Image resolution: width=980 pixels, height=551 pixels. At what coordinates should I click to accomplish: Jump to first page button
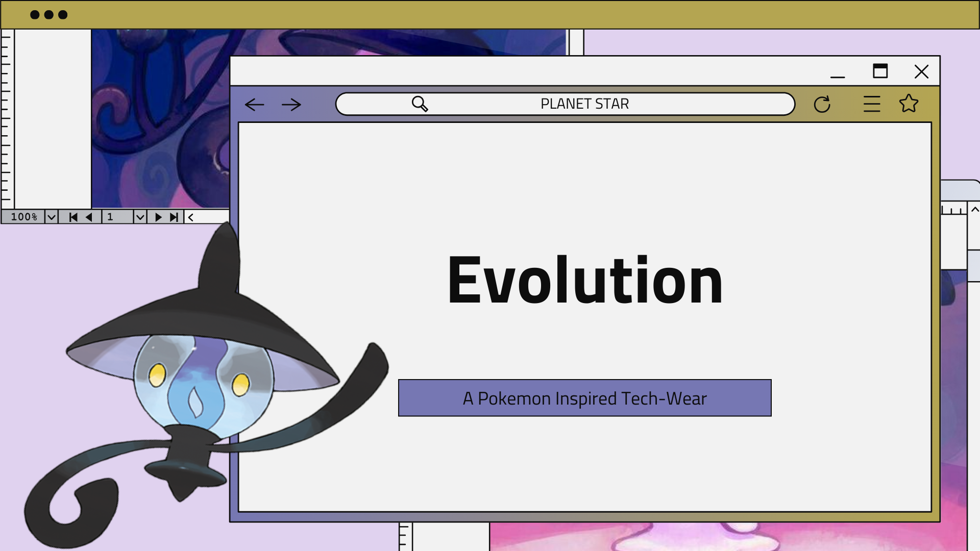pos(73,217)
